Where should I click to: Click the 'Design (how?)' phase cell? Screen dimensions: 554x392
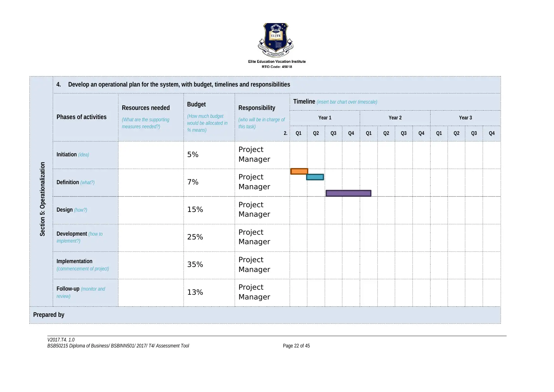pos(86,210)
